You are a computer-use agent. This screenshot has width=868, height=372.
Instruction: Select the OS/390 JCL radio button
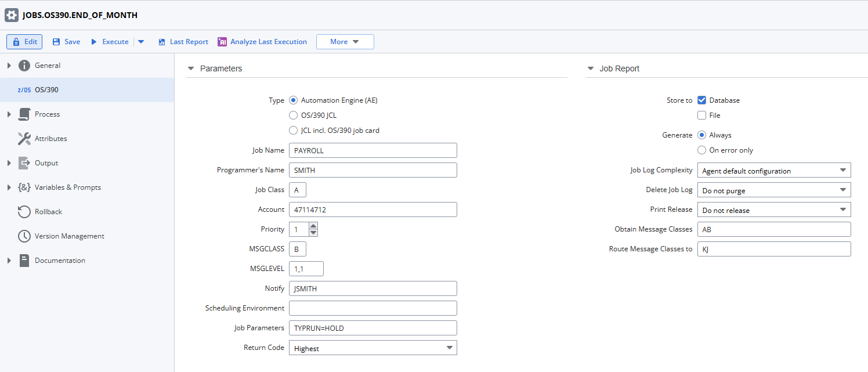pyautogui.click(x=293, y=115)
